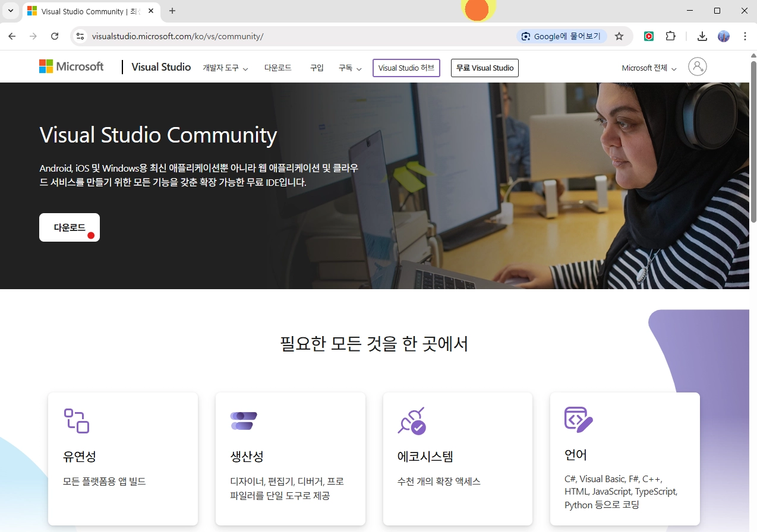Open the 다운로드 nav item
This screenshot has height=532, width=757.
[x=278, y=68]
